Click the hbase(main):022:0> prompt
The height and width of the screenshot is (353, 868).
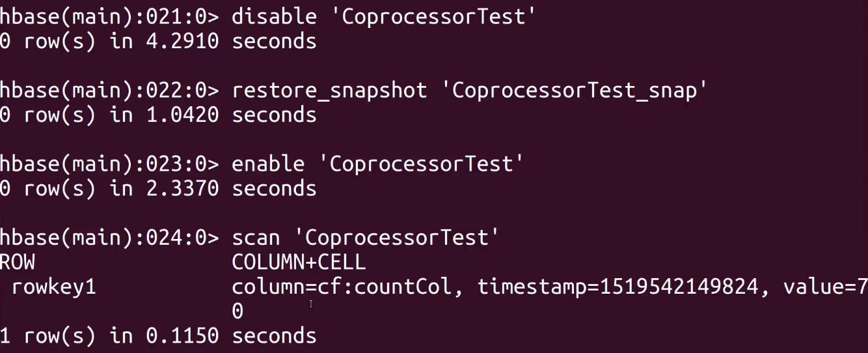click(x=110, y=91)
